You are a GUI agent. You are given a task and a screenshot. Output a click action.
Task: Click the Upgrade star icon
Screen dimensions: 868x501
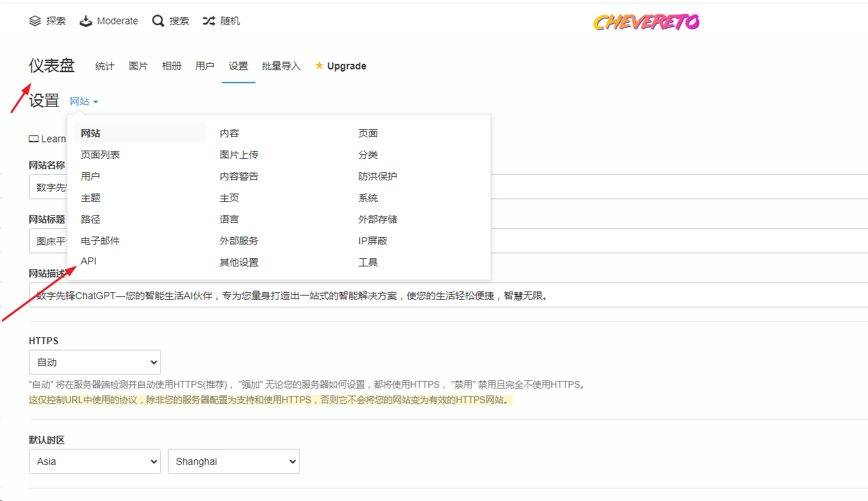319,66
